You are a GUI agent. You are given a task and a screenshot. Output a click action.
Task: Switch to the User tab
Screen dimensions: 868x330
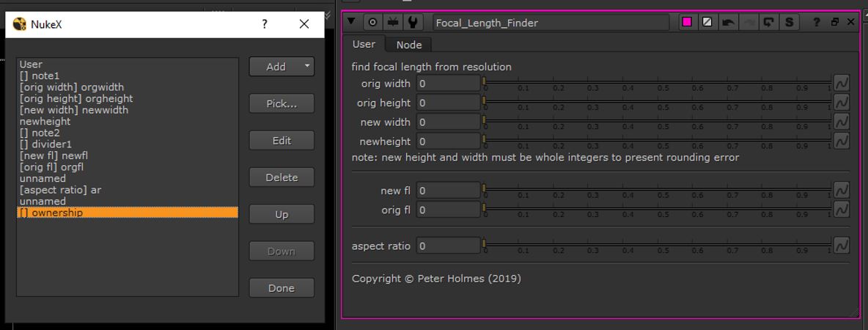364,44
